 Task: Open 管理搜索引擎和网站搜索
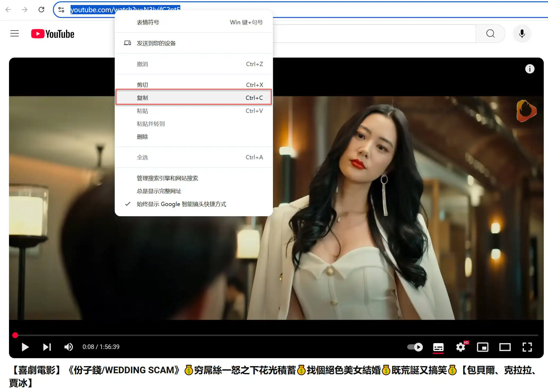[x=194, y=178]
